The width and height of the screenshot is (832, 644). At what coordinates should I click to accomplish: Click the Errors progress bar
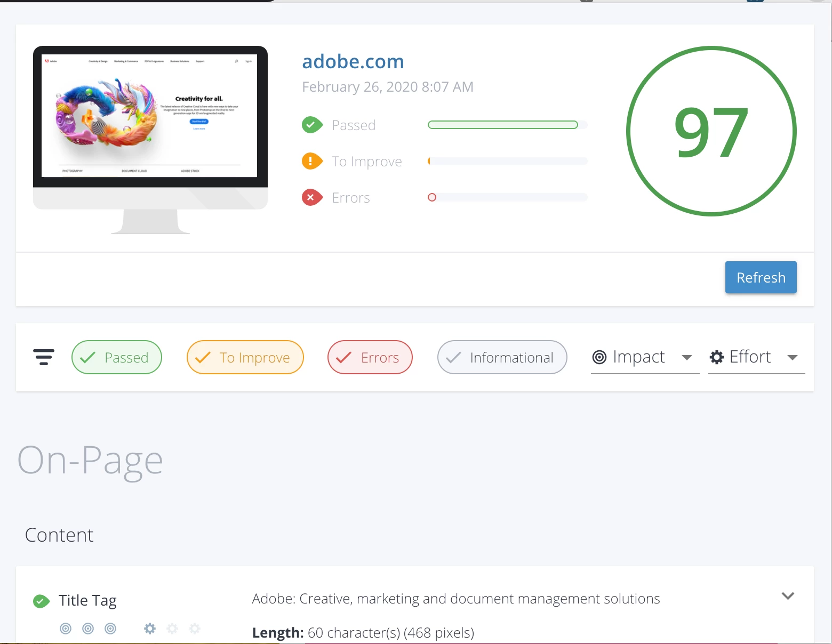[x=508, y=197]
